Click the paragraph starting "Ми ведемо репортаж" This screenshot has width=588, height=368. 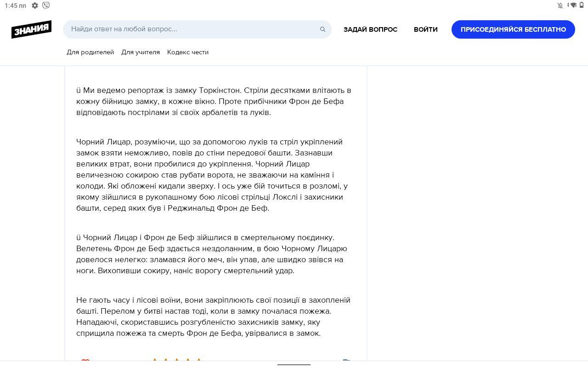214,101
